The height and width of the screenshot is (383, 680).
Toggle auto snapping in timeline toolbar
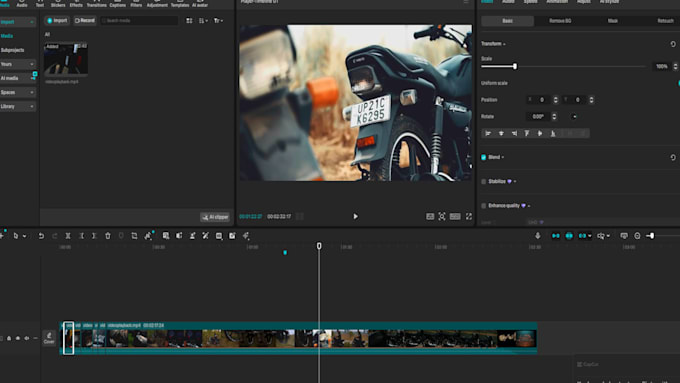click(569, 236)
